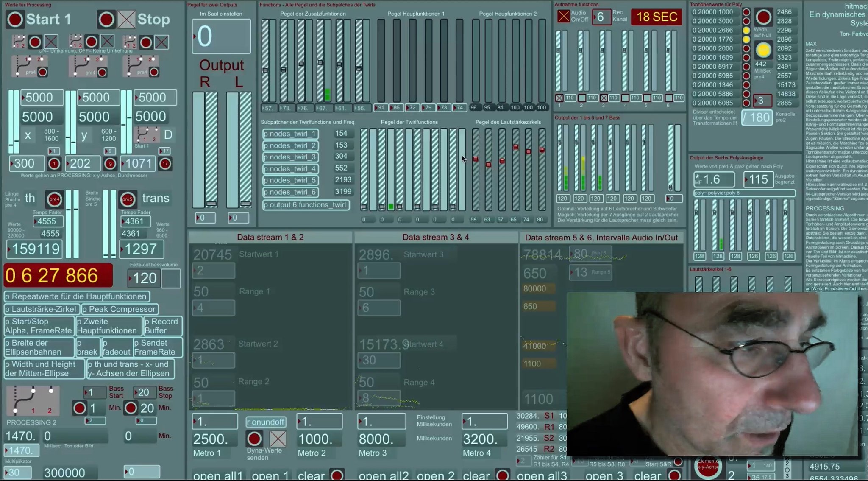
Task: Click the red bang button numbered 17
Action: pyautogui.click(x=165, y=164)
